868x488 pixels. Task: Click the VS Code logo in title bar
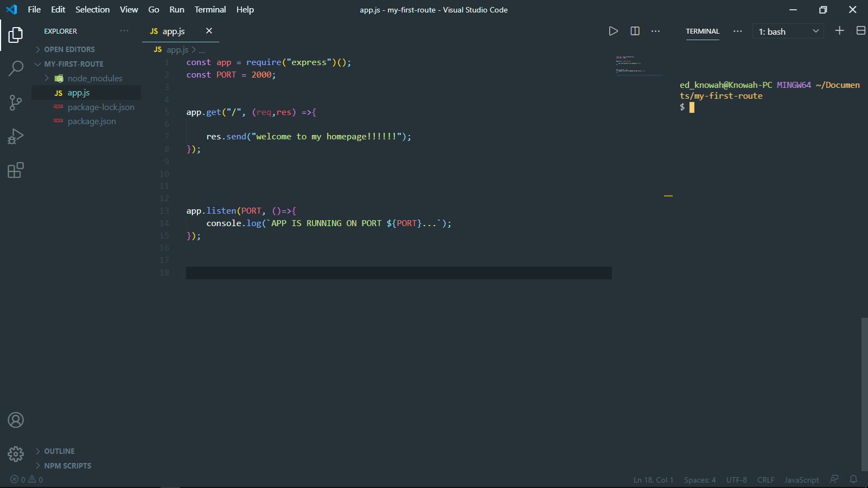click(x=11, y=9)
